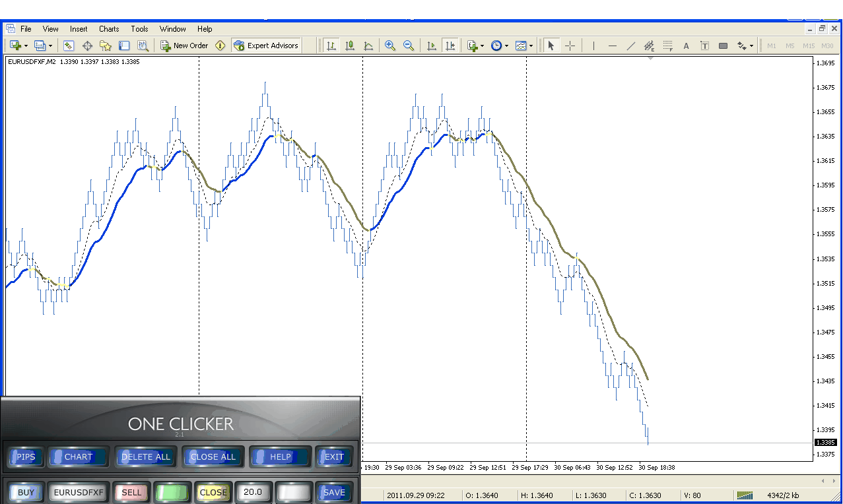Toggle Chart Shift mode
Viewport: 843px width, 504px height.
pos(450,46)
